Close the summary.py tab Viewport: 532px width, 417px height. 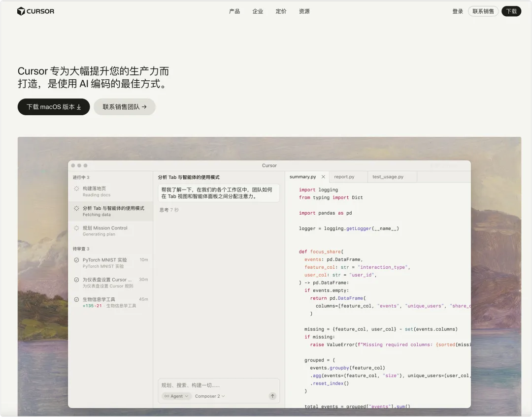coord(323,177)
